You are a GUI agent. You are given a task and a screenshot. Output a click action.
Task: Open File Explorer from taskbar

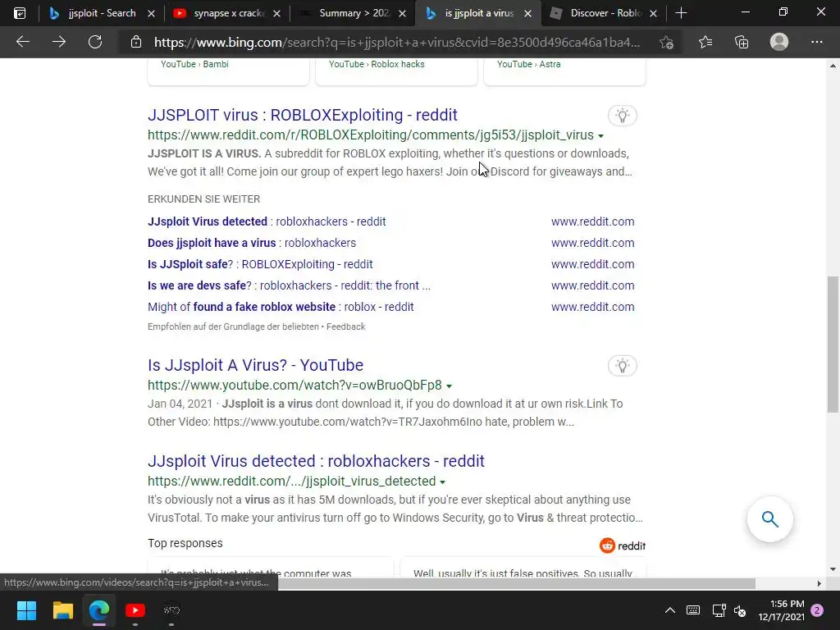(x=62, y=610)
